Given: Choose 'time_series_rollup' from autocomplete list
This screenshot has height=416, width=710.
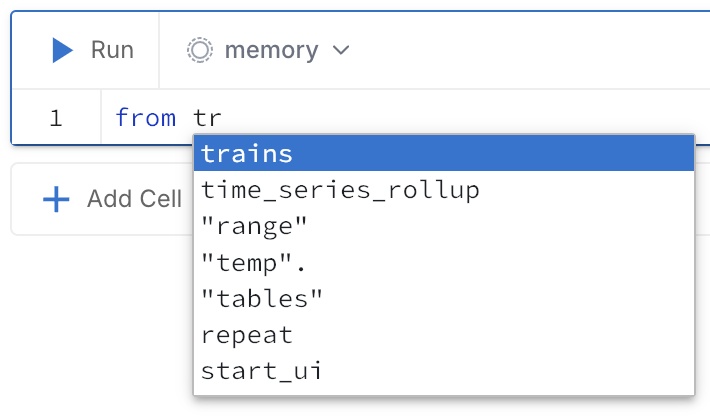Looking at the screenshot, I should [340, 190].
